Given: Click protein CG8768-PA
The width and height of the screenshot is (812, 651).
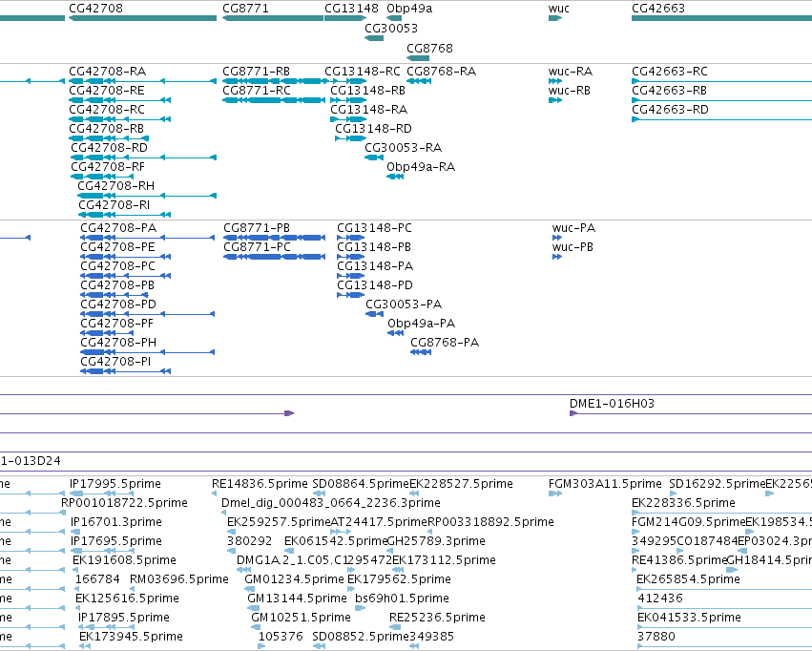Looking at the screenshot, I should tap(445, 343).
